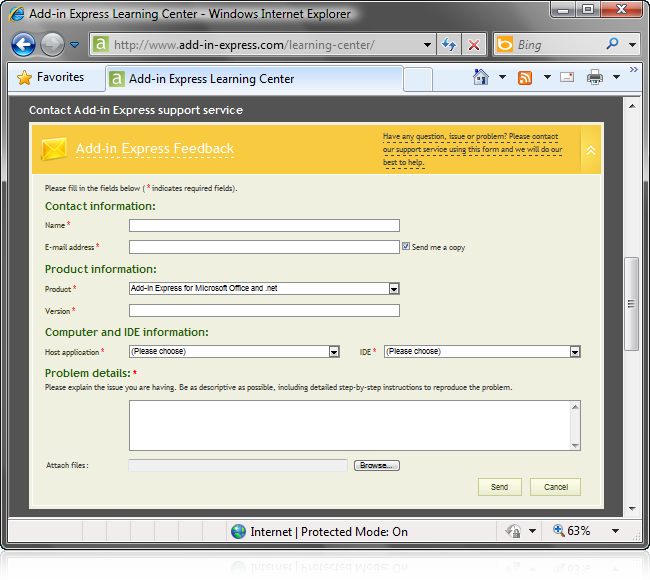650x580 pixels.
Task: Open the Product dropdown list
Action: coord(264,289)
